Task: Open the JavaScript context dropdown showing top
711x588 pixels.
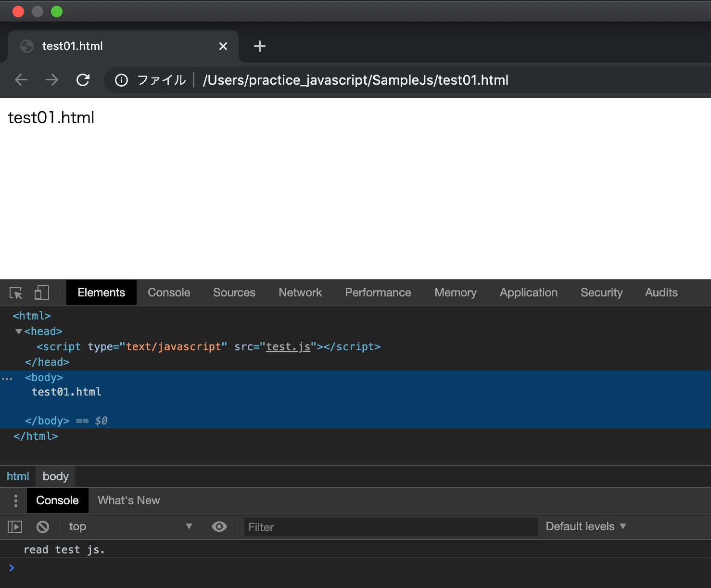Action: [x=130, y=526]
